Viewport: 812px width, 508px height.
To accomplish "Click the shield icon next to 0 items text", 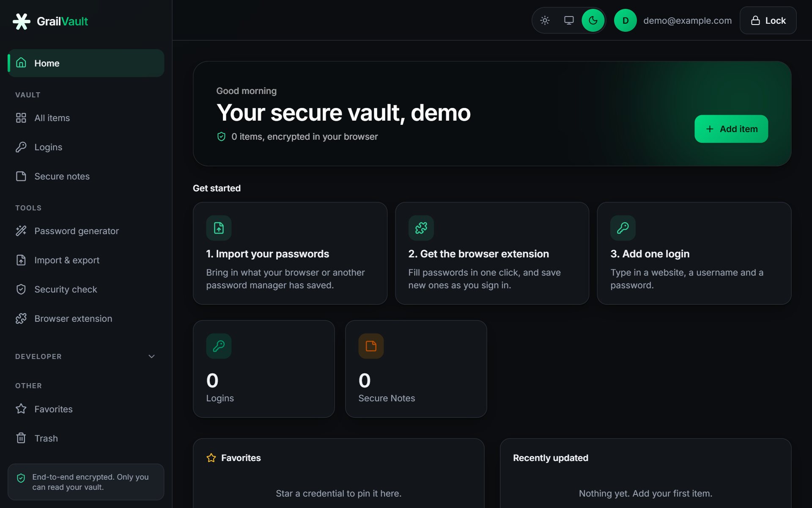I will pos(221,136).
